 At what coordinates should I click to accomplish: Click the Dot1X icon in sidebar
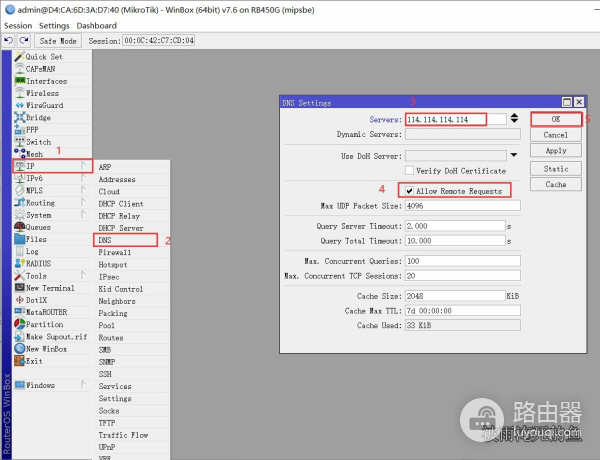click(x=20, y=300)
